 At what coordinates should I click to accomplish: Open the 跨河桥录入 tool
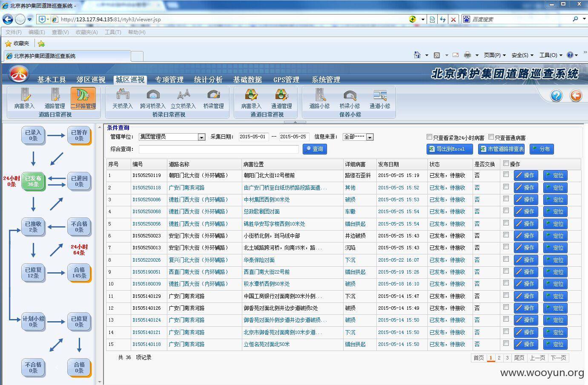(x=152, y=99)
